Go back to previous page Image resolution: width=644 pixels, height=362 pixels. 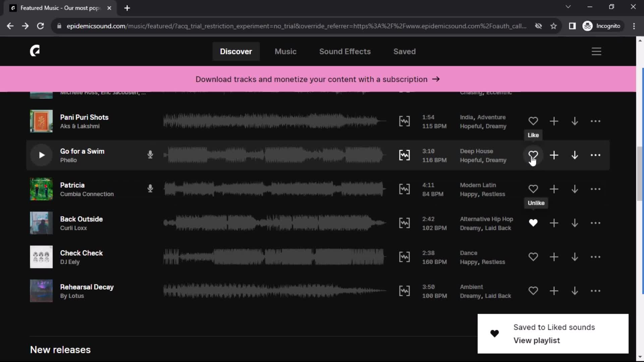pos(10,26)
